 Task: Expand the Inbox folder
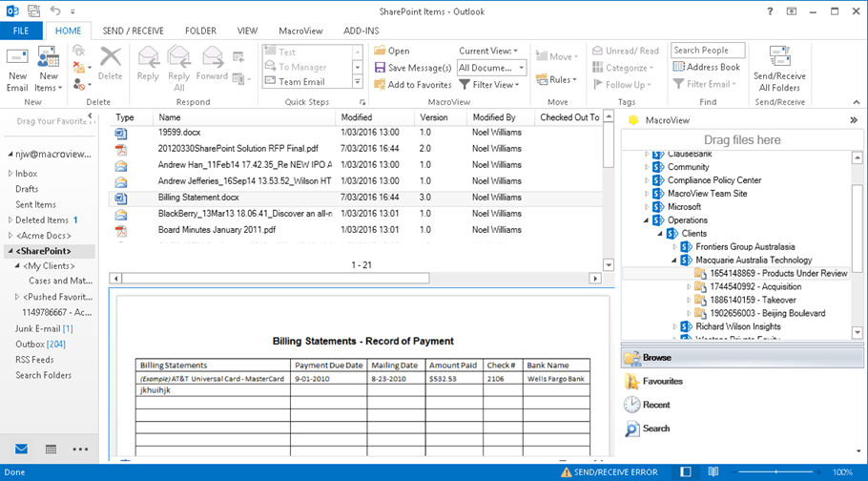10,174
